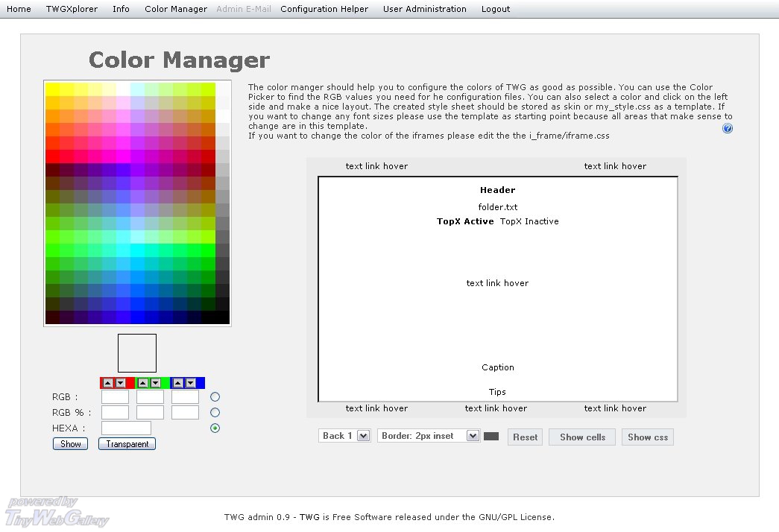Click the Show cells button

582,437
